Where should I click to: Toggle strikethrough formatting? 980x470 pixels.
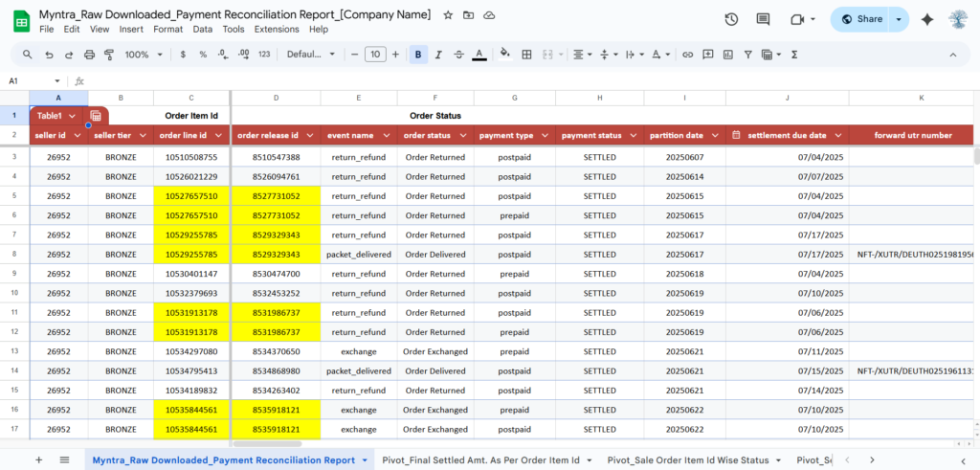point(459,55)
